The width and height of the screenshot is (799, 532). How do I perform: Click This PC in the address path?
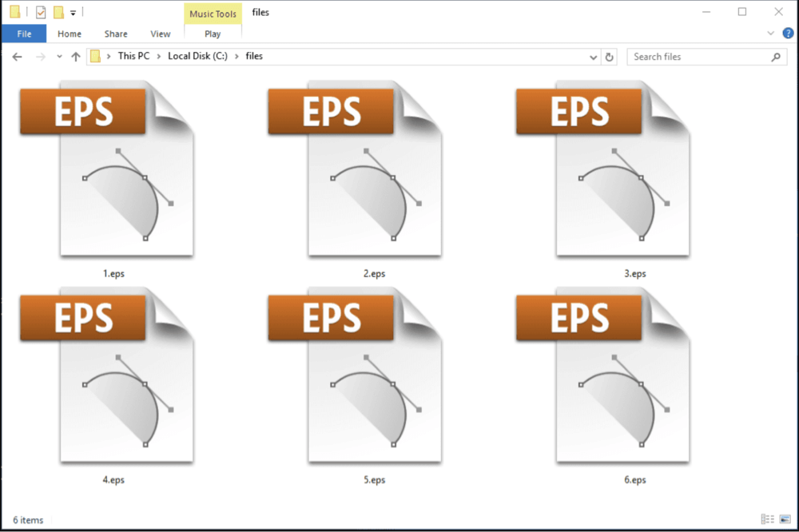[x=133, y=57]
